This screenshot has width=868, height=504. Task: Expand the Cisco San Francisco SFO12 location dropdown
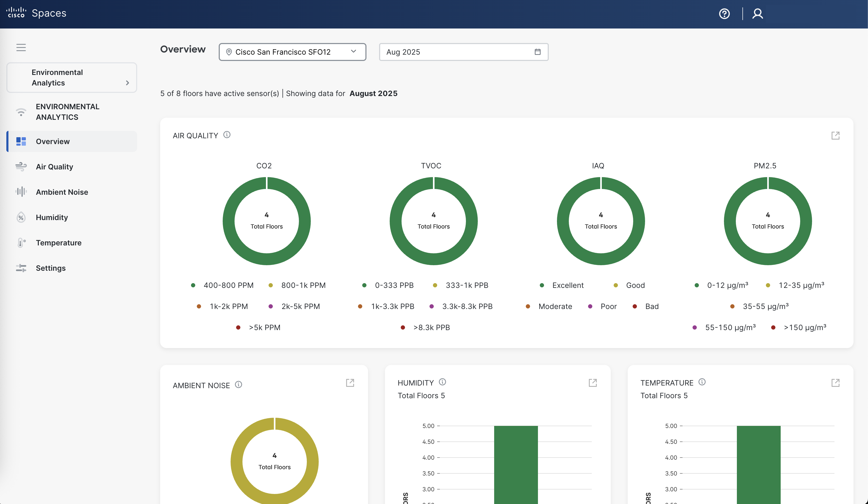[354, 52]
